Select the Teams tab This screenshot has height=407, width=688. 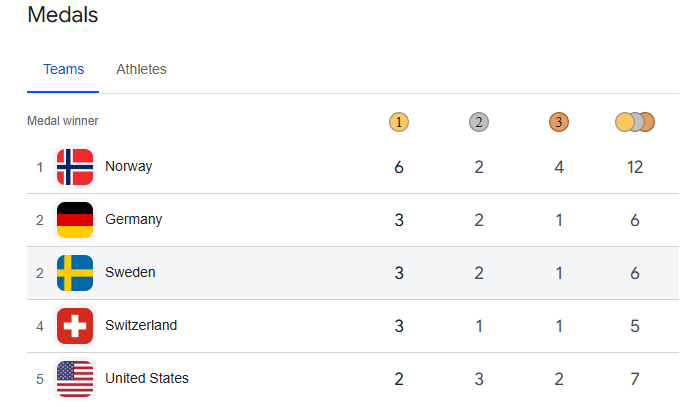[x=63, y=69]
